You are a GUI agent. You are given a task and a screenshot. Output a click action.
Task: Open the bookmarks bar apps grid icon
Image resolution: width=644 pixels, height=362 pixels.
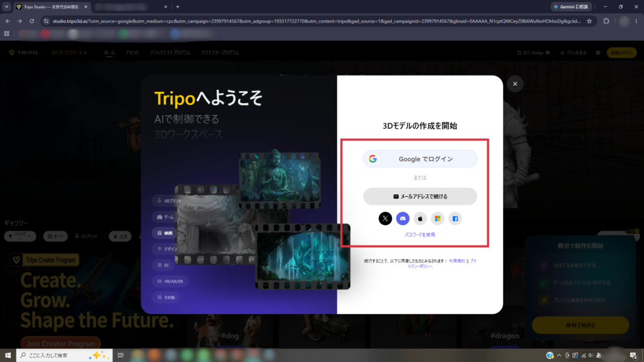[6, 34]
